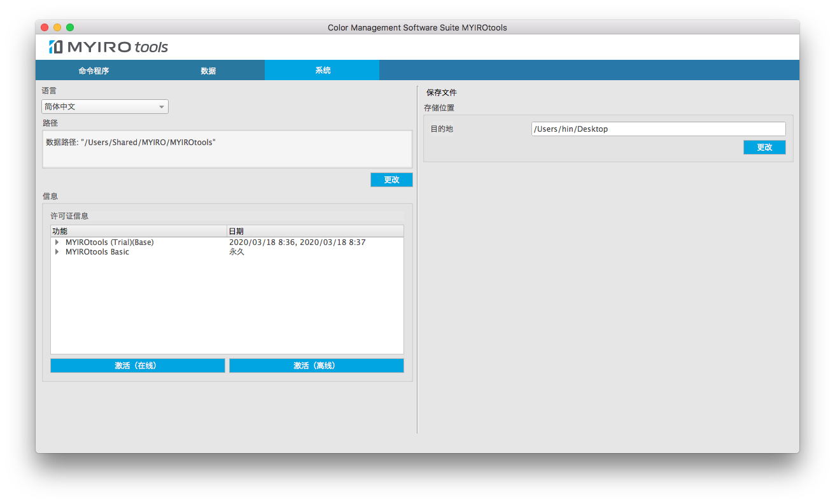The image size is (835, 504).
Task: Click the 保存文件 heading
Action: point(442,93)
